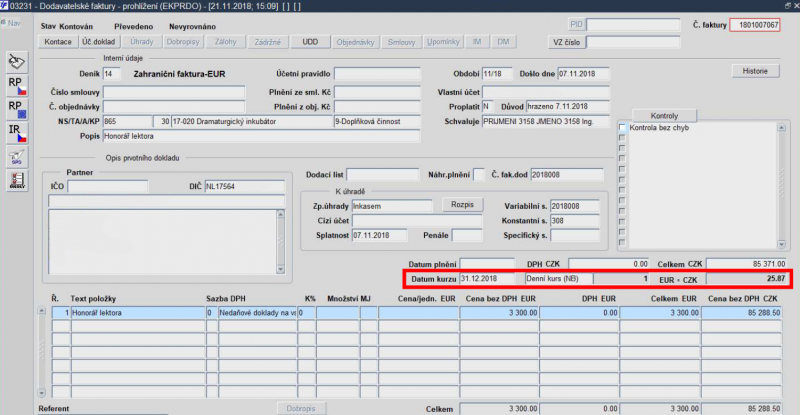Click the Období field 11/18
Image resolution: width=800 pixels, height=415 pixels.
point(497,74)
